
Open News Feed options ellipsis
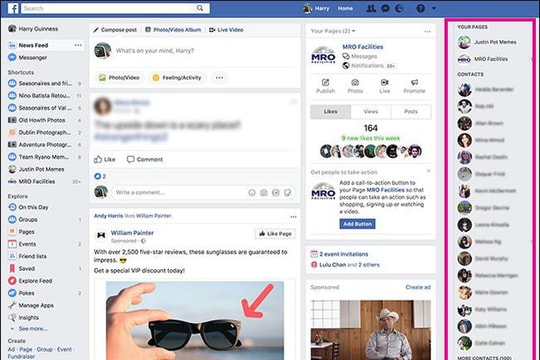[78, 45]
